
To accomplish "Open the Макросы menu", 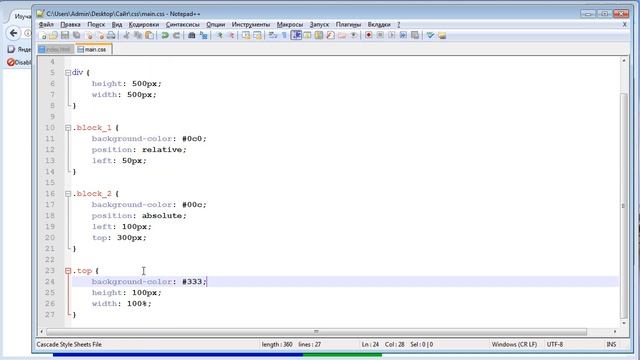I will click(x=290, y=24).
